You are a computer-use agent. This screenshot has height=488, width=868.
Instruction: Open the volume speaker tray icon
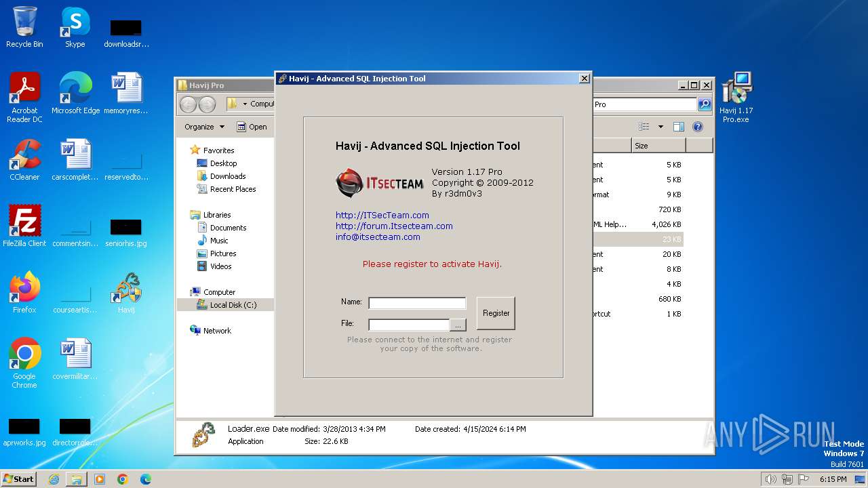[x=770, y=479]
